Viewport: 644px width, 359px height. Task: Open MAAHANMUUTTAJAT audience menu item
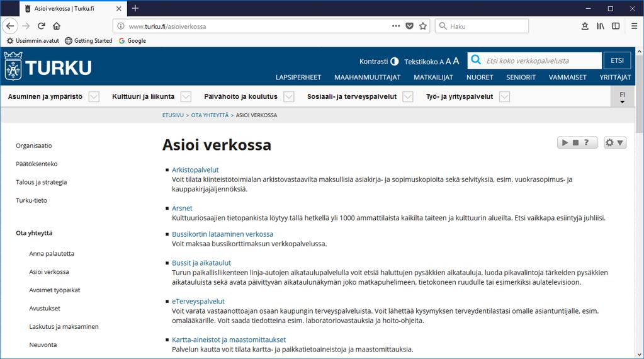point(367,77)
